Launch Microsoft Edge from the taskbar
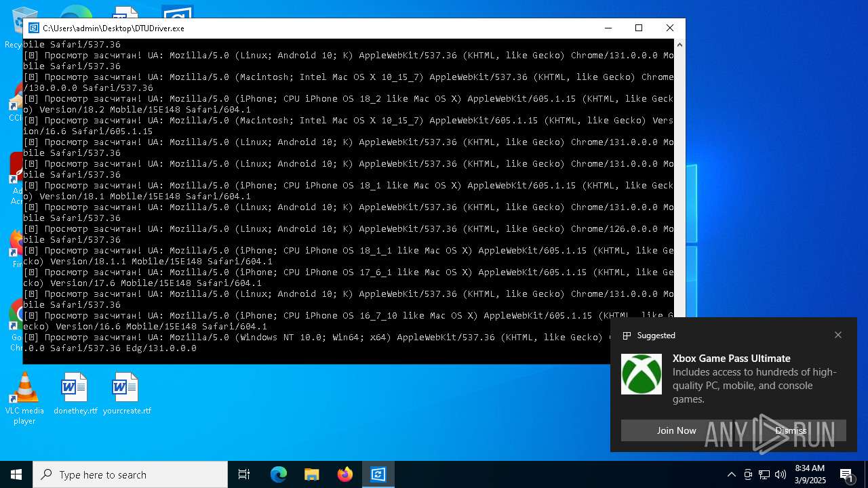 click(x=279, y=474)
